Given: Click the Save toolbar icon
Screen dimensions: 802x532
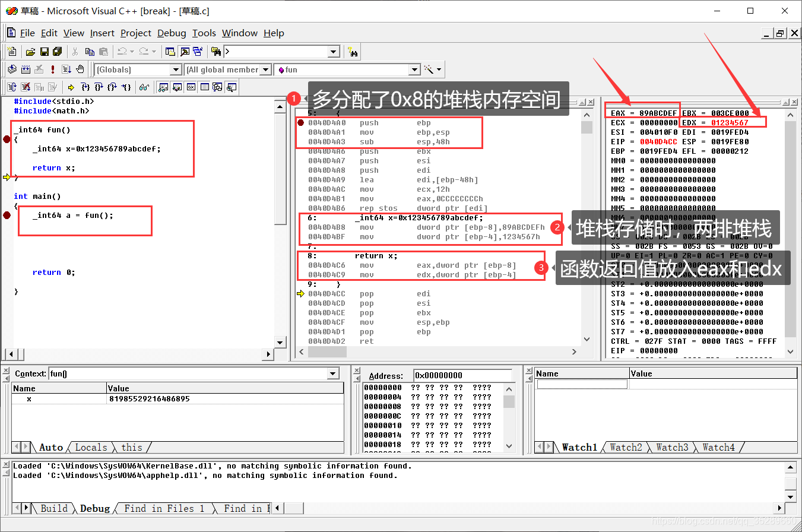Looking at the screenshot, I should pyautogui.click(x=45, y=52).
